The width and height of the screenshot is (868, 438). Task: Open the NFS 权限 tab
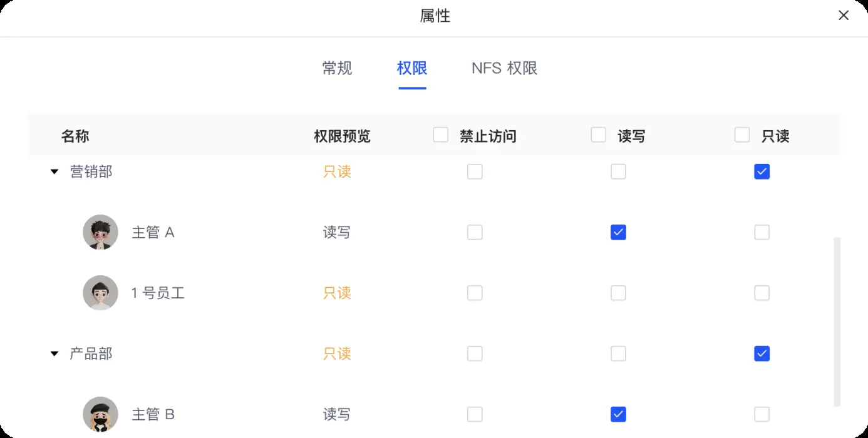pyautogui.click(x=504, y=68)
